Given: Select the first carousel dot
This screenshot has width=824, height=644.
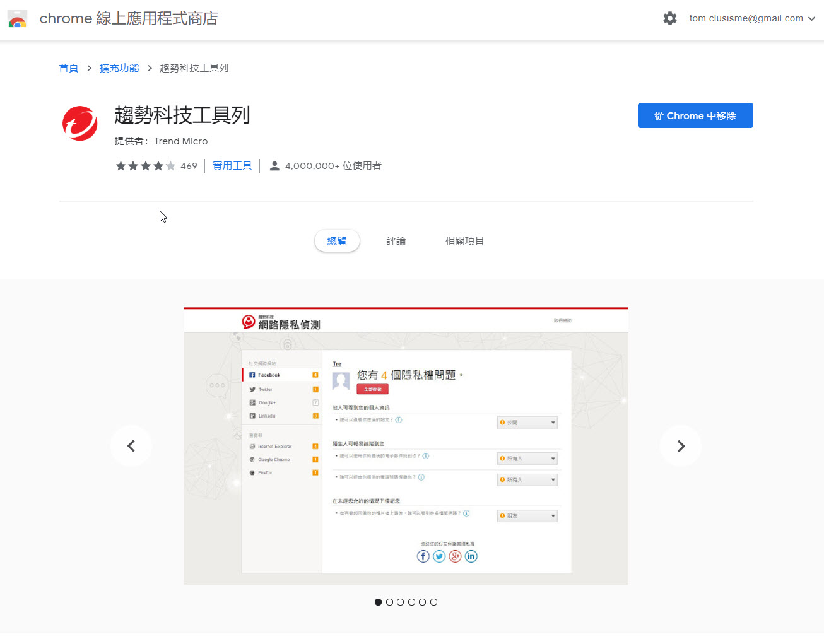Looking at the screenshot, I should coord(378,602).
